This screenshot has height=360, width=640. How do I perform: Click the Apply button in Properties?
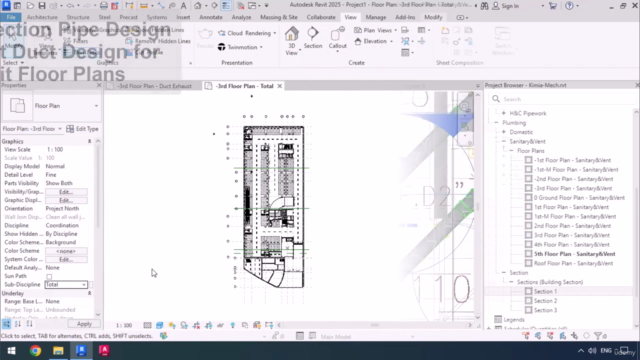[x=84, y=324]
